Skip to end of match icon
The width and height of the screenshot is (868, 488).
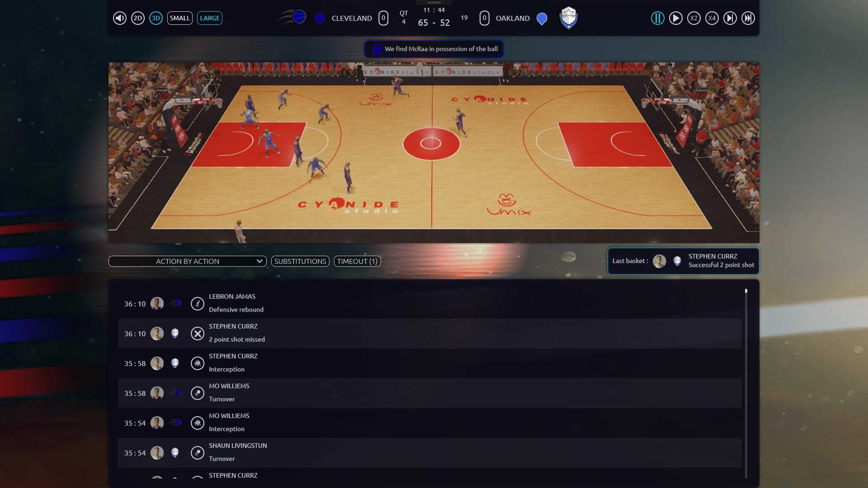(748, 18)
